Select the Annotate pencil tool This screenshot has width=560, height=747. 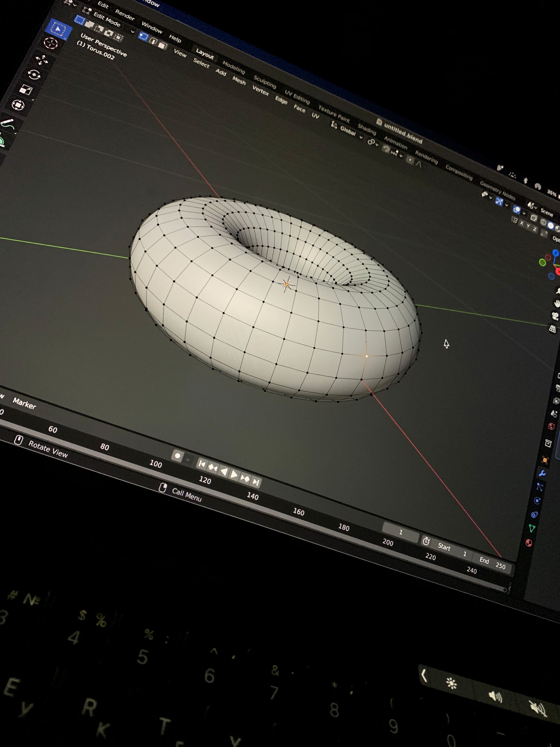pyautogui.click(x=7, y=124)
